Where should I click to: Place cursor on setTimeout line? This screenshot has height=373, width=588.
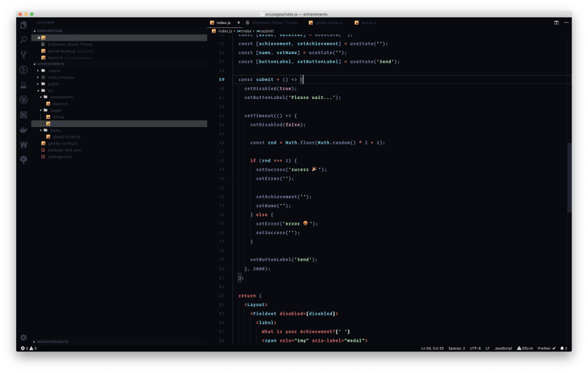(271, 116)
